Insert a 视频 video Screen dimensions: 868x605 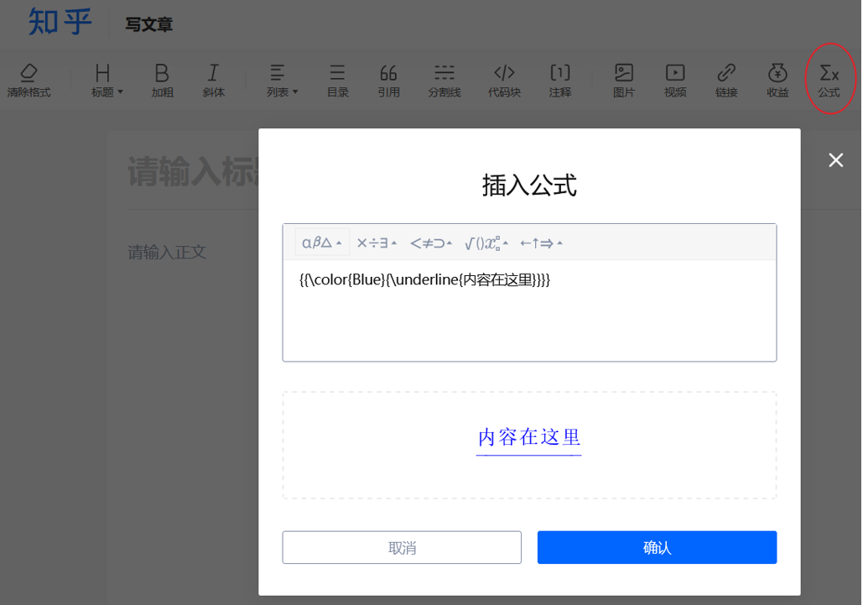pyautogui.click(x=675, y=81)
